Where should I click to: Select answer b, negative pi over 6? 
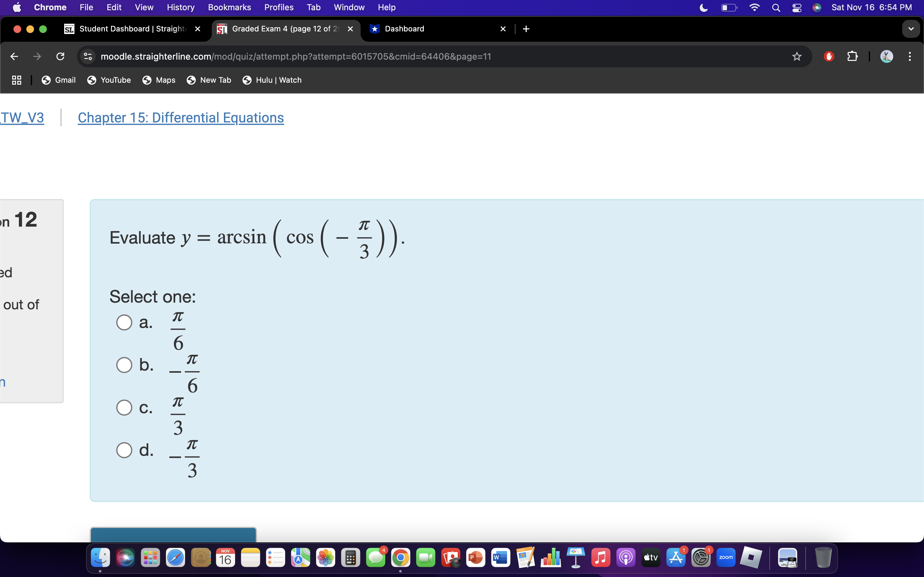click(x=124, y=365)
